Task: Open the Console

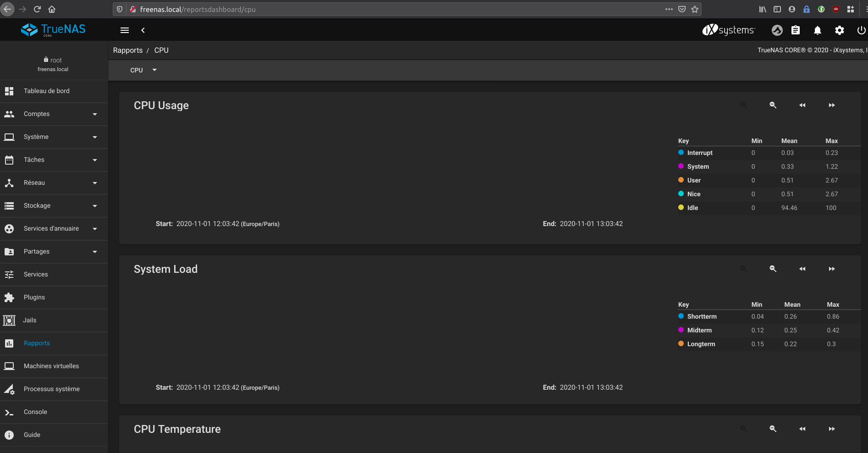Action: pos(54,412)
